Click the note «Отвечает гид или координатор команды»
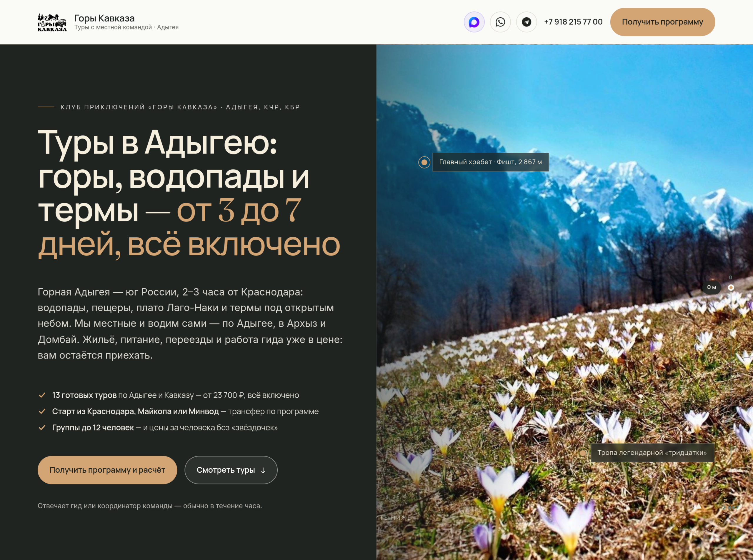The height and width of the screenshot is (560, 753). pyautogui.click(x=149, y=506)
